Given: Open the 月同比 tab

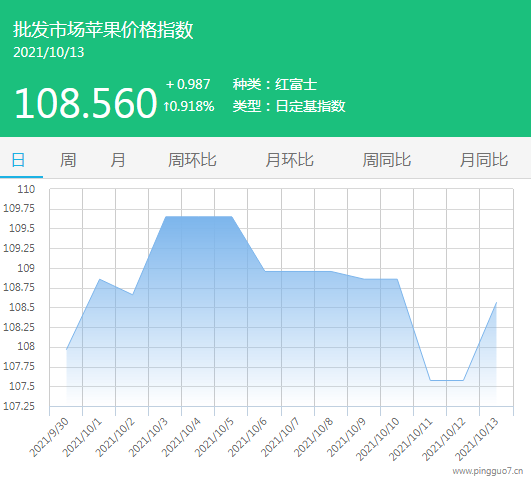Looking at the screenshot, I should click(x=484, y=160).
